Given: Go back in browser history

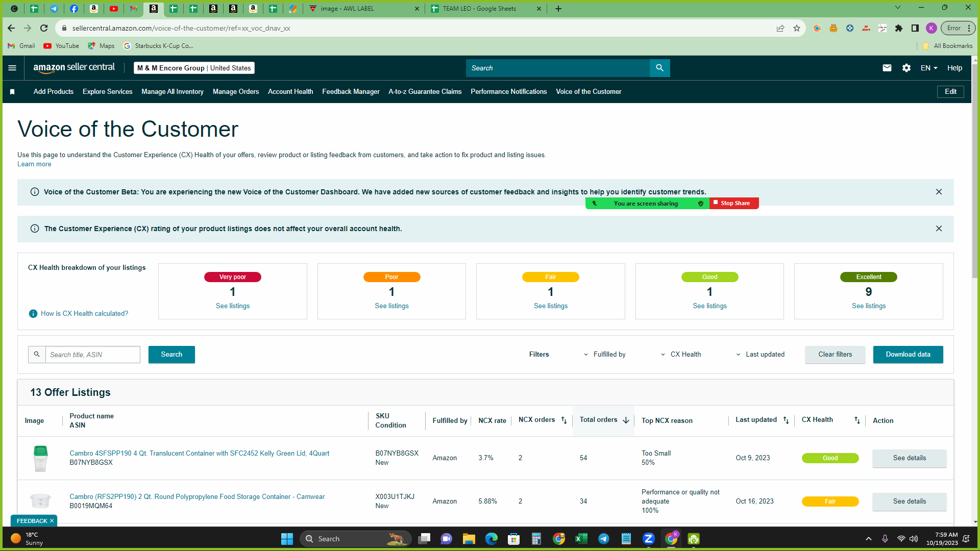Looking at the screenshot, I should pyautogui.click(x=11, y=28).
